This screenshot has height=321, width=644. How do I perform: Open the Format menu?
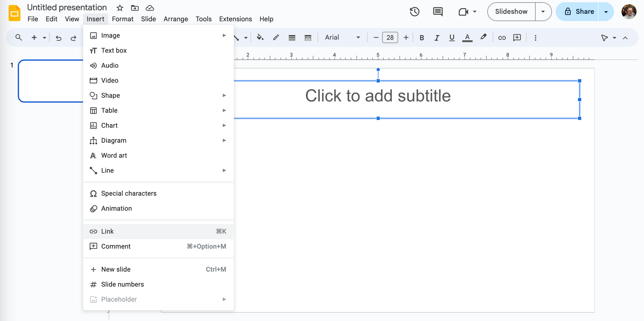coord(123,19)
